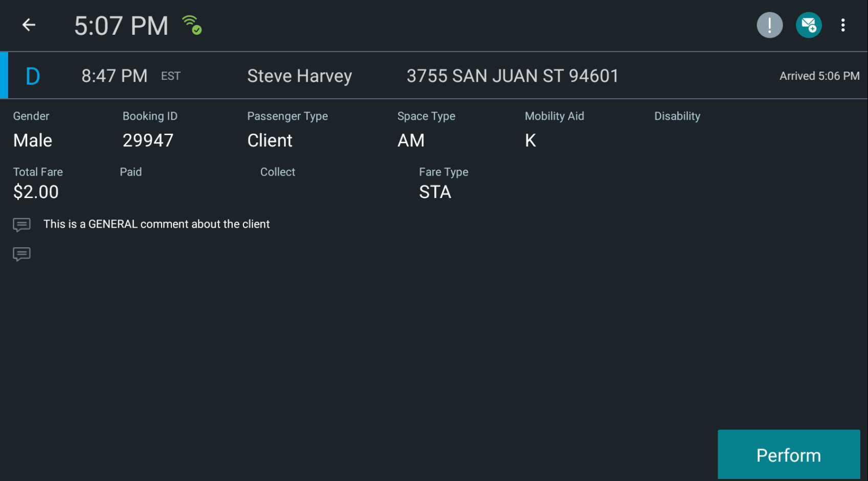Open the alert exclamation icon

pyautogui.click(x=769, y=25)
